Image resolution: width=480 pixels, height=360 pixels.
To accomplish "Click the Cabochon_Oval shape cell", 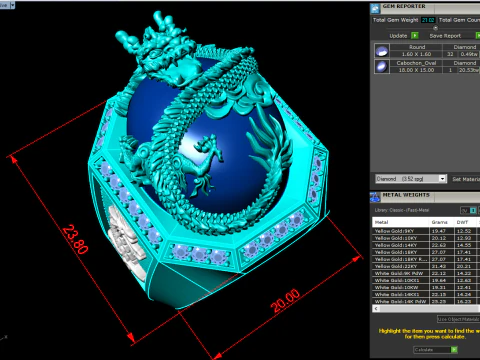I will tap(417, 63).
